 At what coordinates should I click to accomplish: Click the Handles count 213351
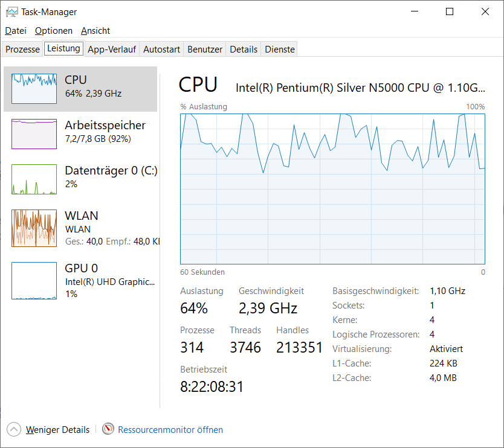tap(299, 348)
